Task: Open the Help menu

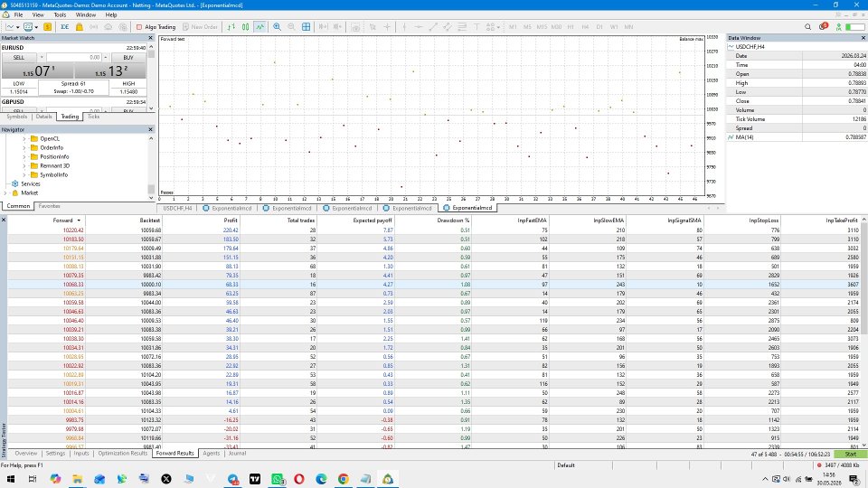Action: tap(110, 15)
